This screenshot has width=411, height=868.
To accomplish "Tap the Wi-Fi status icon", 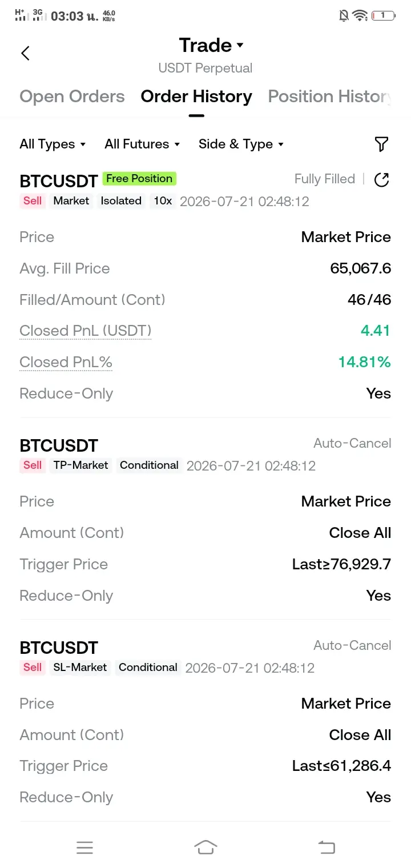I will click(360, 15).
